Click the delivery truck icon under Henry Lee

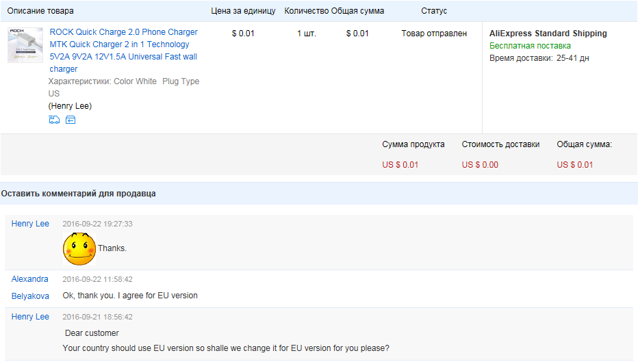tap(54, 120)
